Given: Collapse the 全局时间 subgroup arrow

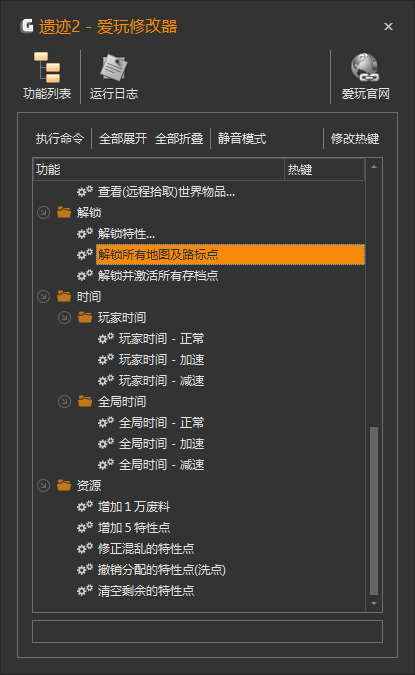Looking at the screenshot, I should (65, 401).
